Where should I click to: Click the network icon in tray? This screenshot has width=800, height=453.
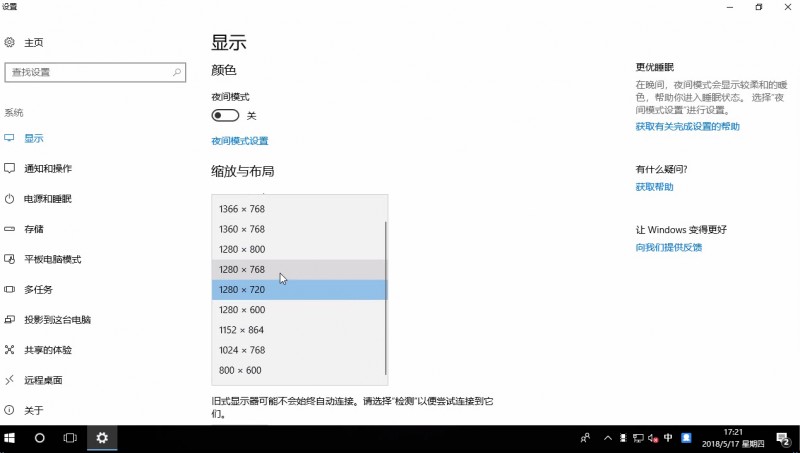point(638,438)
